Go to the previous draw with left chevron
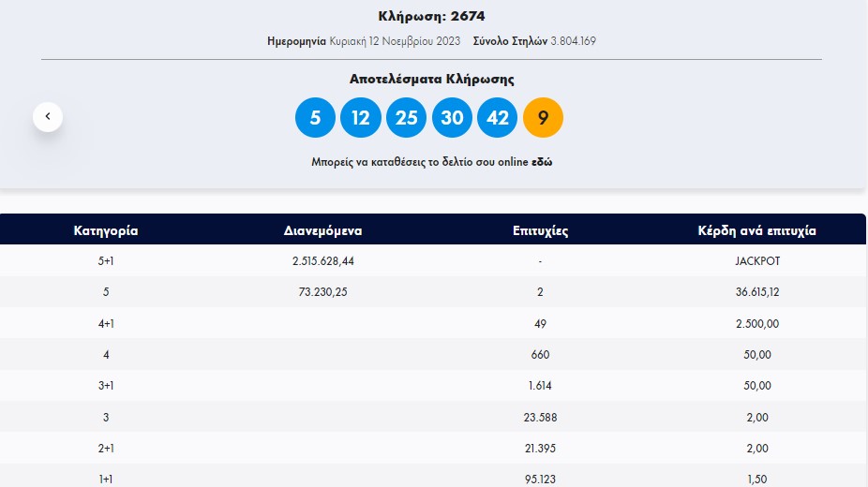 48,117
